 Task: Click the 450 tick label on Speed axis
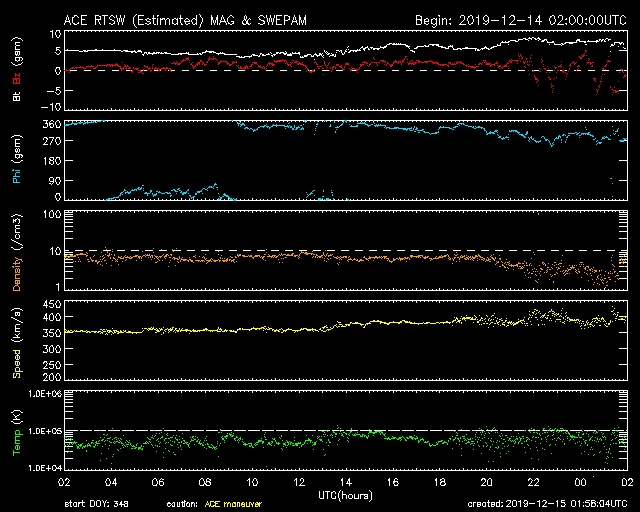(x=52, y=305)
